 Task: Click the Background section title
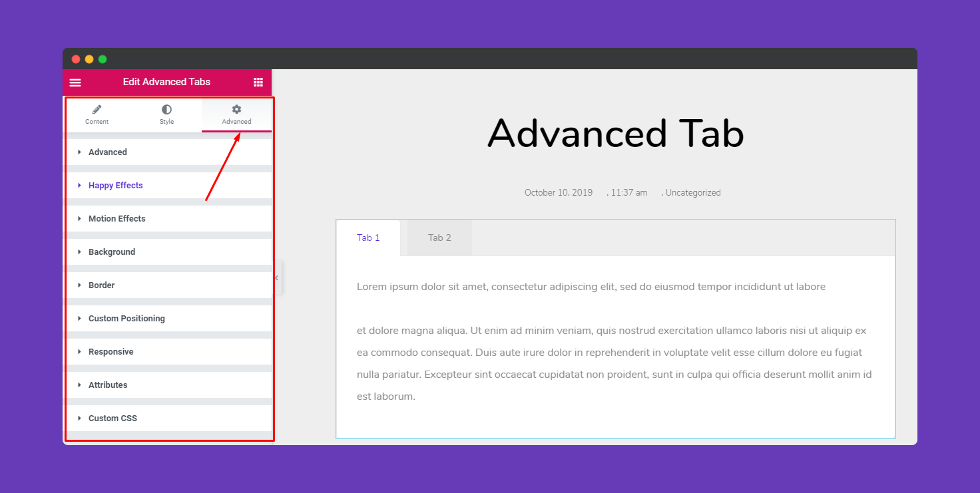pos(112,252)
